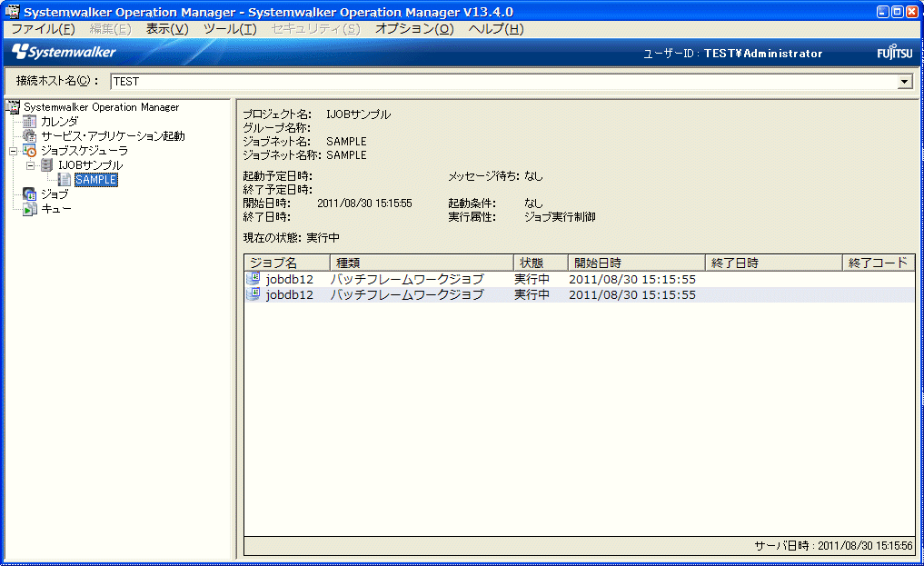Open the 接続ホスト名 dropdown arrow
Image resolution: width=924 pixels, height=566 pixels.
pos(905,81)
